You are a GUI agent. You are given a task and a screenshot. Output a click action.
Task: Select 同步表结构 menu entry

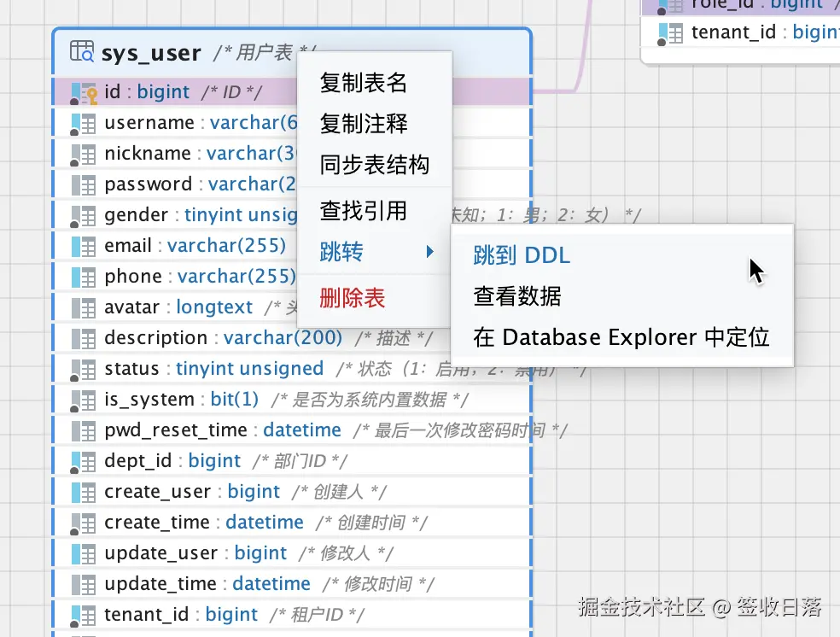[x=374, y=165]
